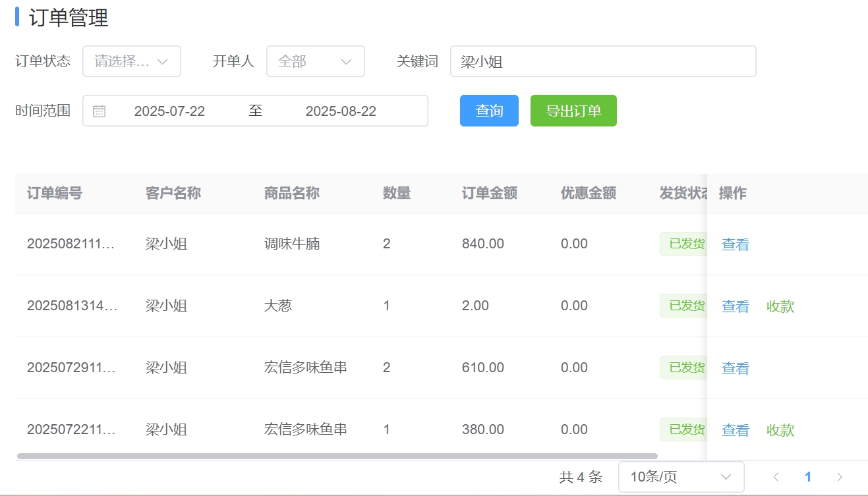Screen dimensions: 868x496
Task: View the 调味牛腩 order
Action: (735, 244)
